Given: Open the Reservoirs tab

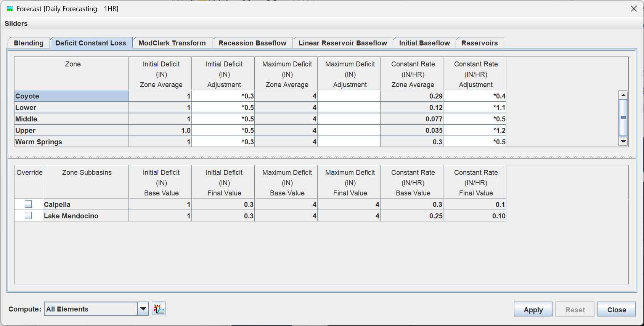Looking at the screenshot, I should coord(479,43).
